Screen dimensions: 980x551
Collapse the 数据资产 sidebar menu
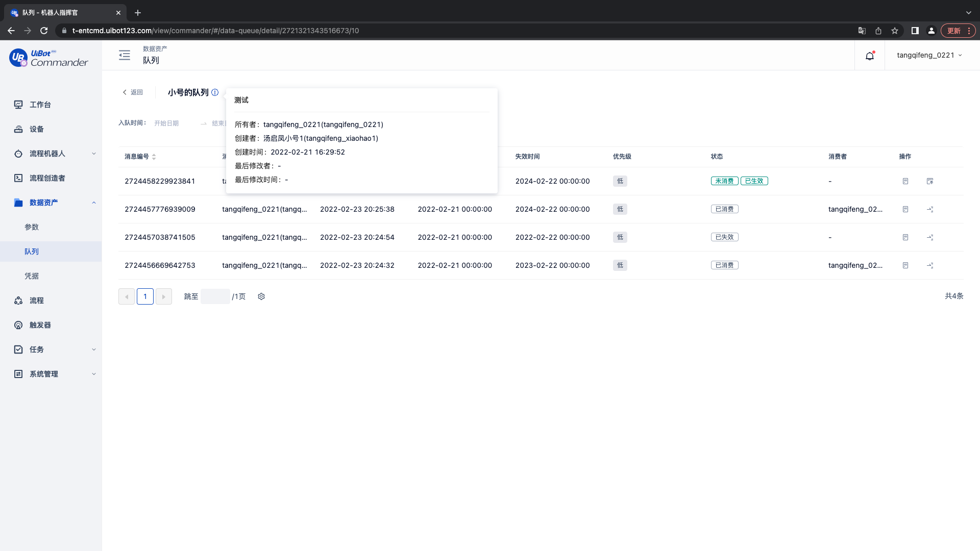[51, 203]
